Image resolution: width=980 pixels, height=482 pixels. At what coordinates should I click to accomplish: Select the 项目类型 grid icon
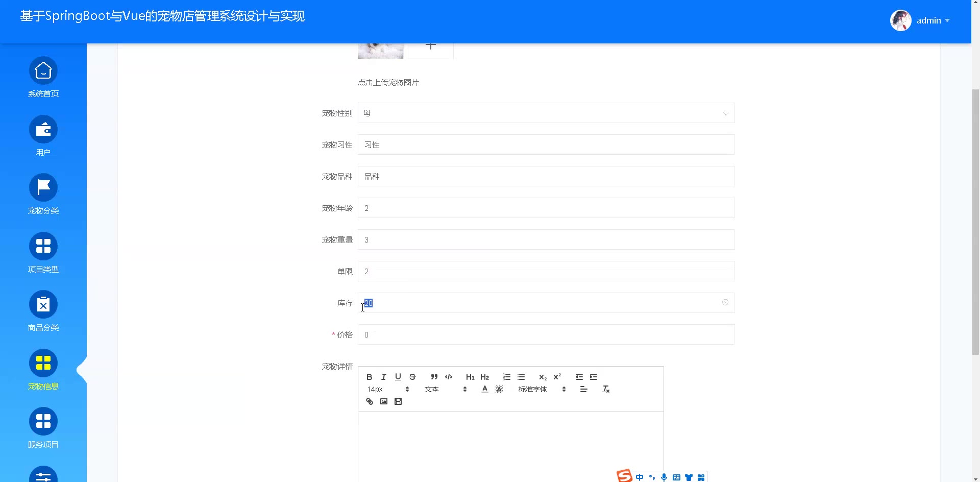point(43,246)
